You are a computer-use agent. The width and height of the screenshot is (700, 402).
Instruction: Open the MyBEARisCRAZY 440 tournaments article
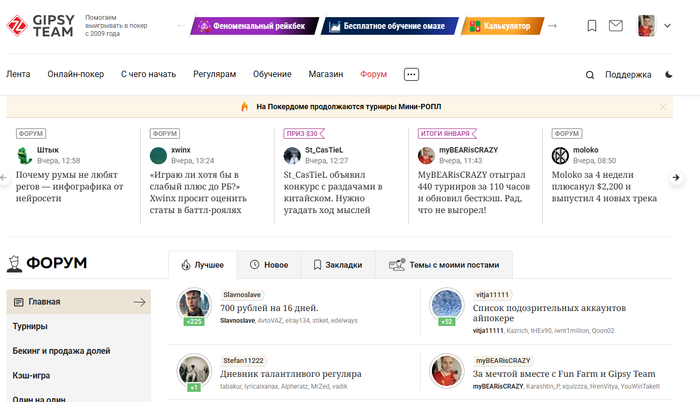pyautogui.click(x=474, y=192)
